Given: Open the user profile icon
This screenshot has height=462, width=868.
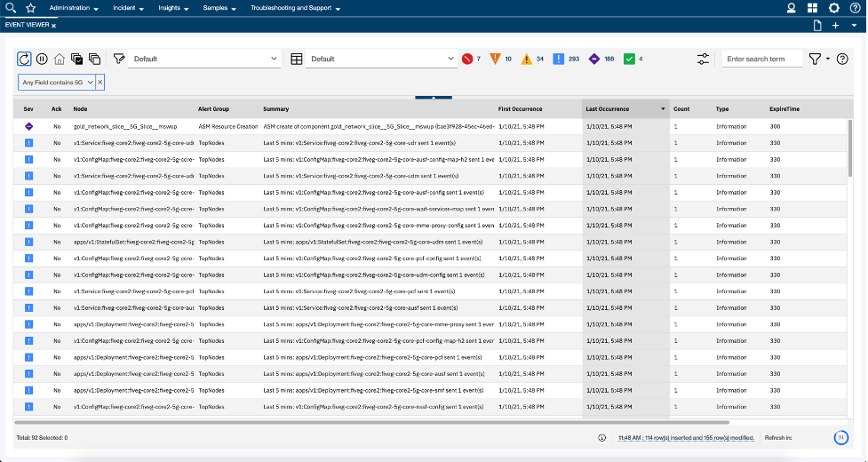Looking at the screenshot, I should tap(792, 8).
